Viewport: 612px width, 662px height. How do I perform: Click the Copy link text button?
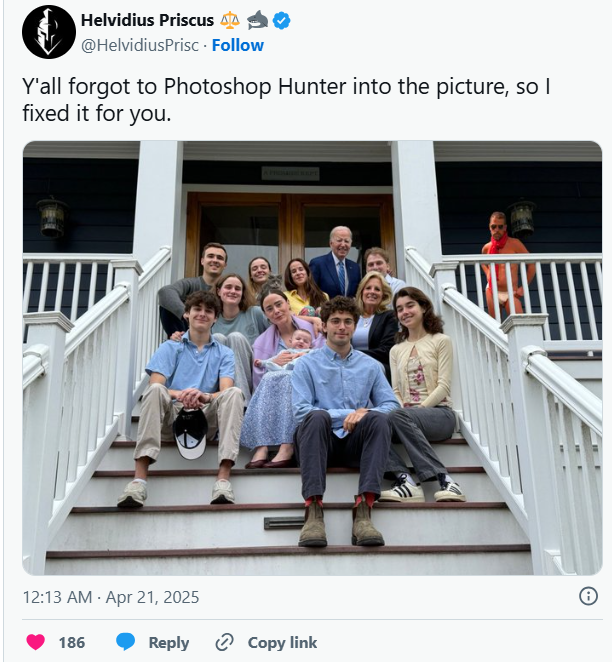pyautogui.click(x=282, y=643)
